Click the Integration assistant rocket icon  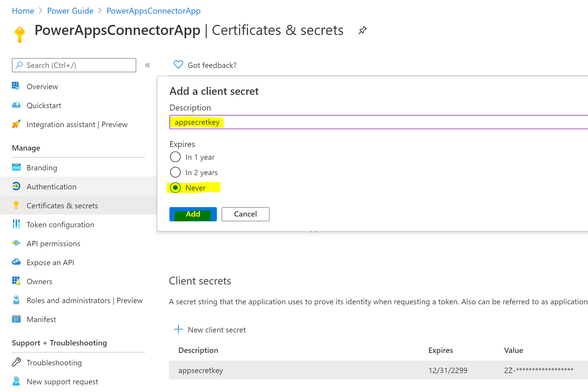(16, 124)
